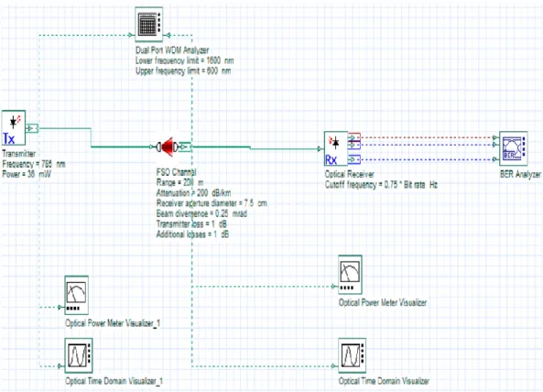Viewport: 543px width, 392px height.
Task: Open the BER Analyzer icon
Action: (513, 148)
